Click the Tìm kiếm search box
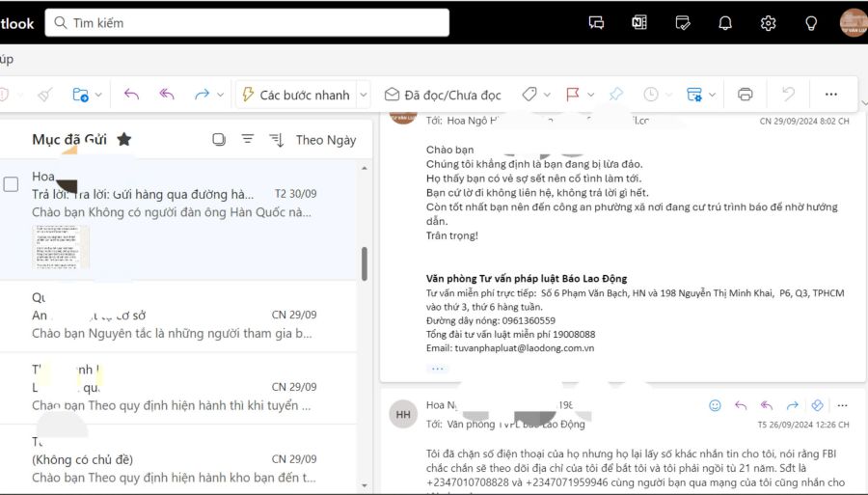 tap(247, 23)
